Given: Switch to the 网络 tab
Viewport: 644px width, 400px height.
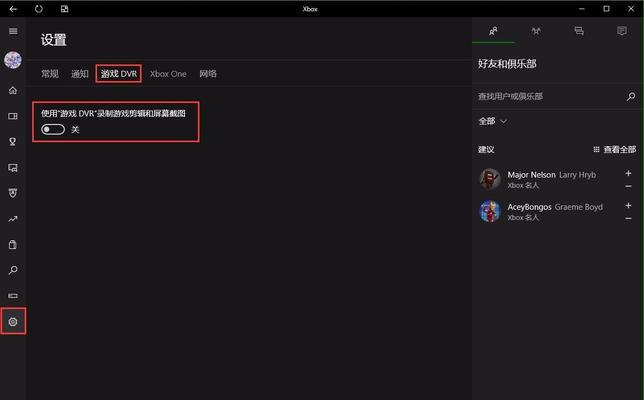Looking at the screenshot, I should pos(208,74).
